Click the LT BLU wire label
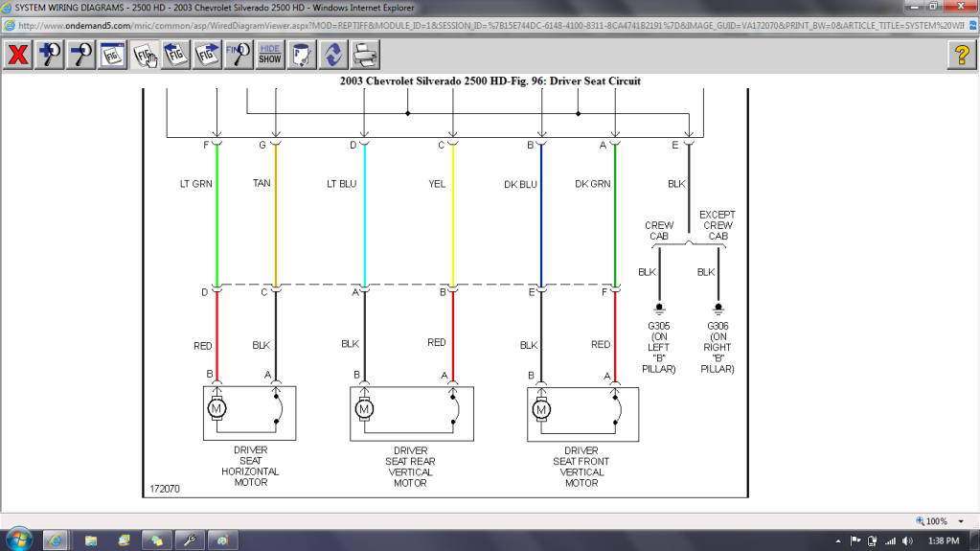Image resolution: width=980 pixels, height=551 pixels. [x=341, y=184]
